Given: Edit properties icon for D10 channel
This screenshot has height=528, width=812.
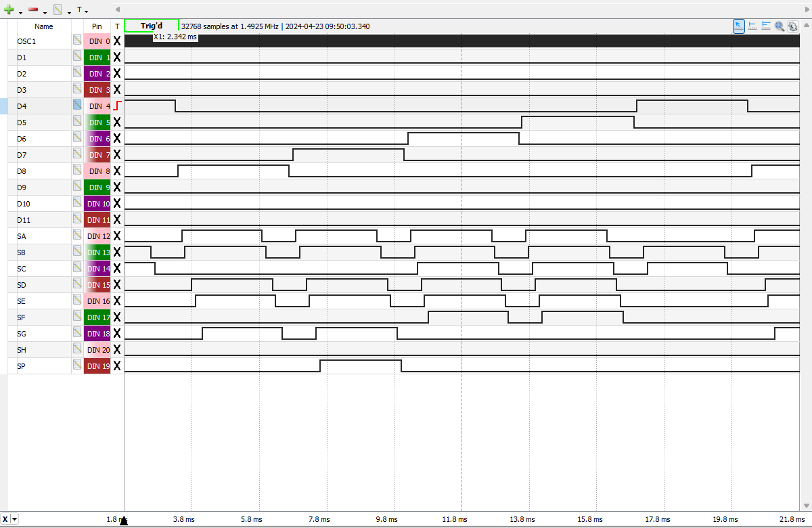Looking at the screenshot, I should point(77,203).
